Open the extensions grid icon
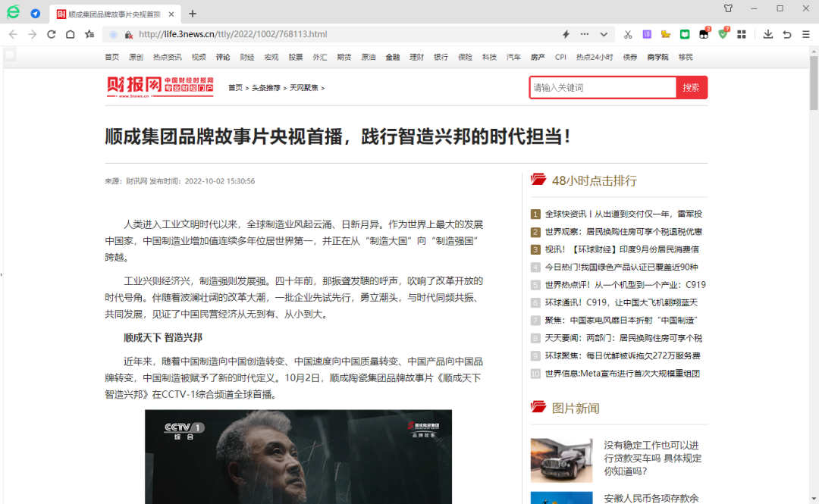The height and width of the screenshot is (504, 819). [741, 34]
